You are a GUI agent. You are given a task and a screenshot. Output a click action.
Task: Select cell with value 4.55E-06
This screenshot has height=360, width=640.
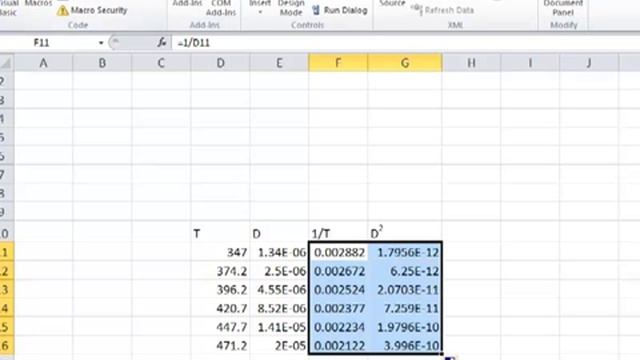click(x=279, y=289)
